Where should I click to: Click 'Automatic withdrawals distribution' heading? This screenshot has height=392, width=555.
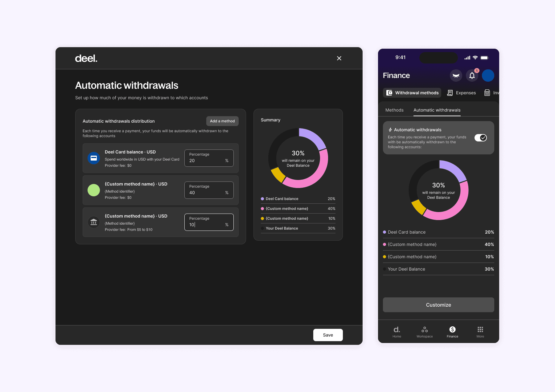[x=119, y=121]
